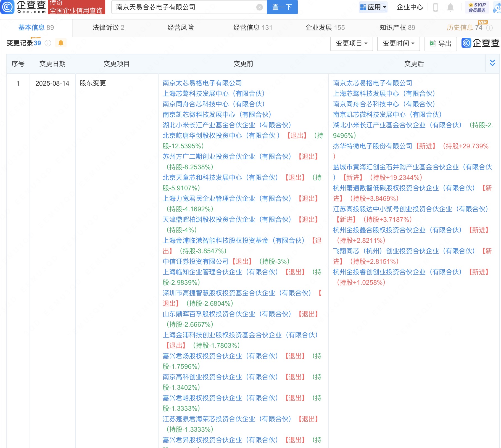Image resolution: width=501 pixels, height=448 pixels.
Task: Open 中信证券投资有限公司 link
Action: [196, 262]
